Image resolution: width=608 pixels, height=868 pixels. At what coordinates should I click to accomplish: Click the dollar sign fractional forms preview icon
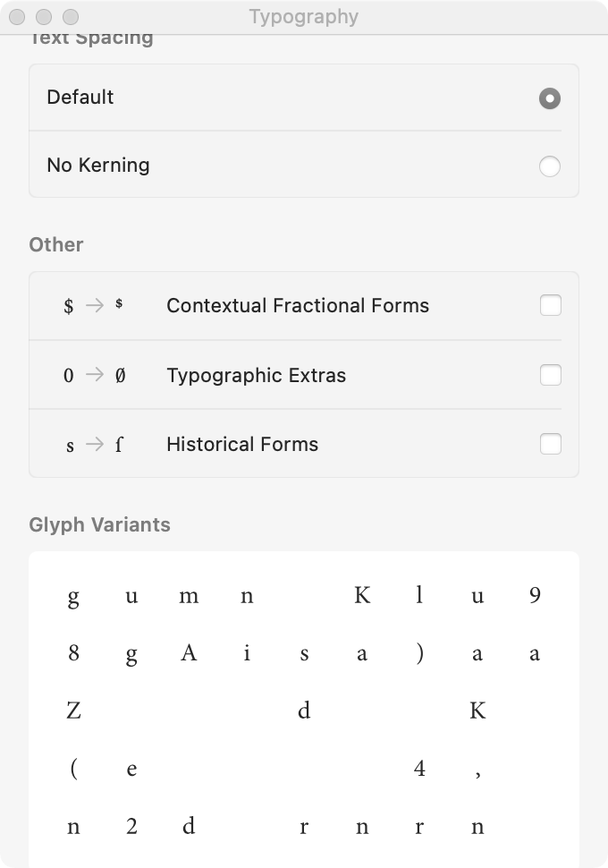tap(94, 305)
